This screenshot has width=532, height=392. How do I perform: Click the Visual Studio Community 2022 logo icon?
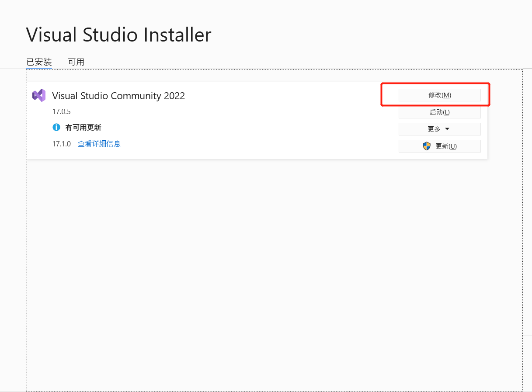[39, 95]
